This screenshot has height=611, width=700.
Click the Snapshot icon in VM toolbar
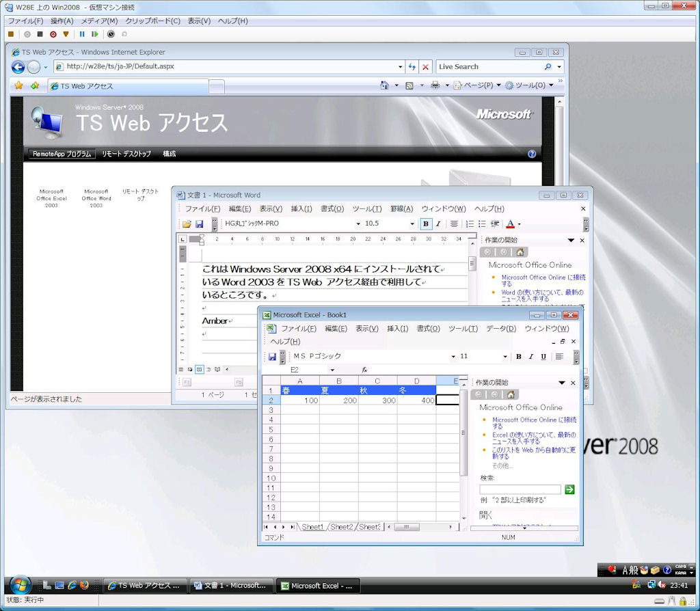pyautogui.click(x=111, y=34)
